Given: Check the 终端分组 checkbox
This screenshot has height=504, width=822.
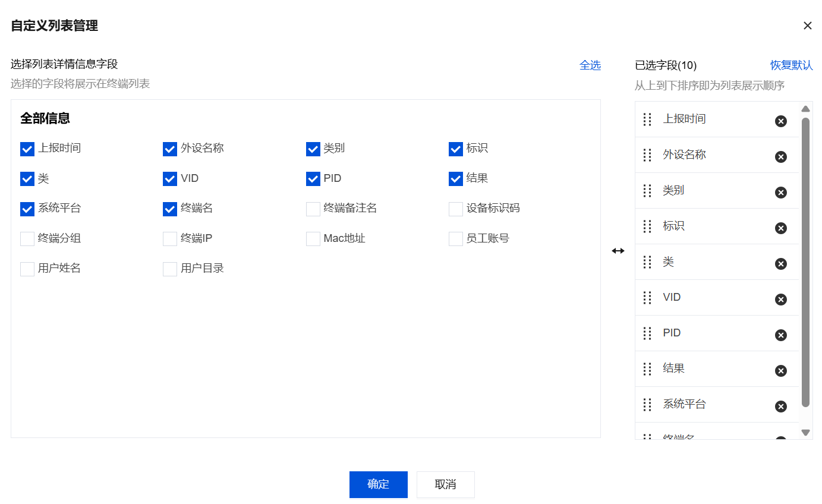Looking at the screenshot, I should pos(27,239).
